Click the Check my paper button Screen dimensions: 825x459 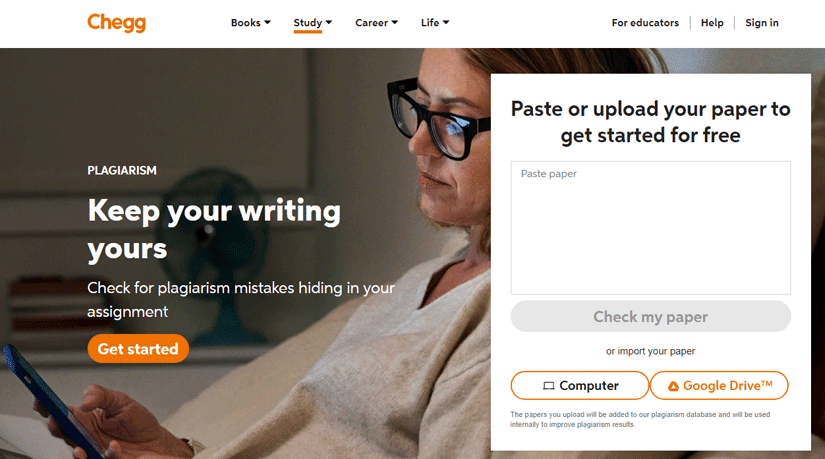tap(650, 316)
